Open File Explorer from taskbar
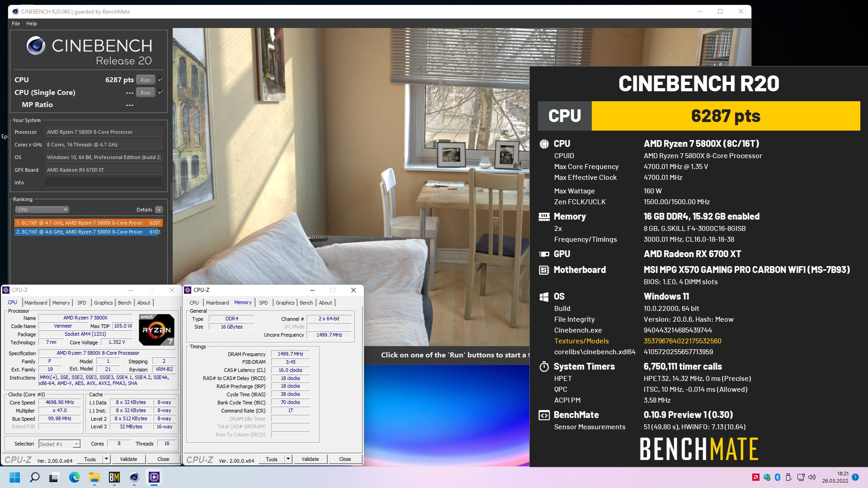Viewport: 868px width, 488px height. (94, 477)
